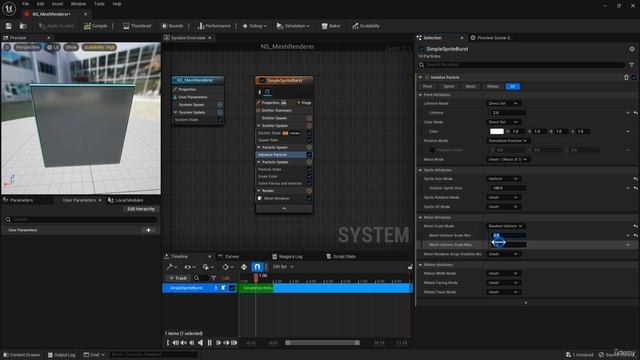Open the Edit menu

40,4
